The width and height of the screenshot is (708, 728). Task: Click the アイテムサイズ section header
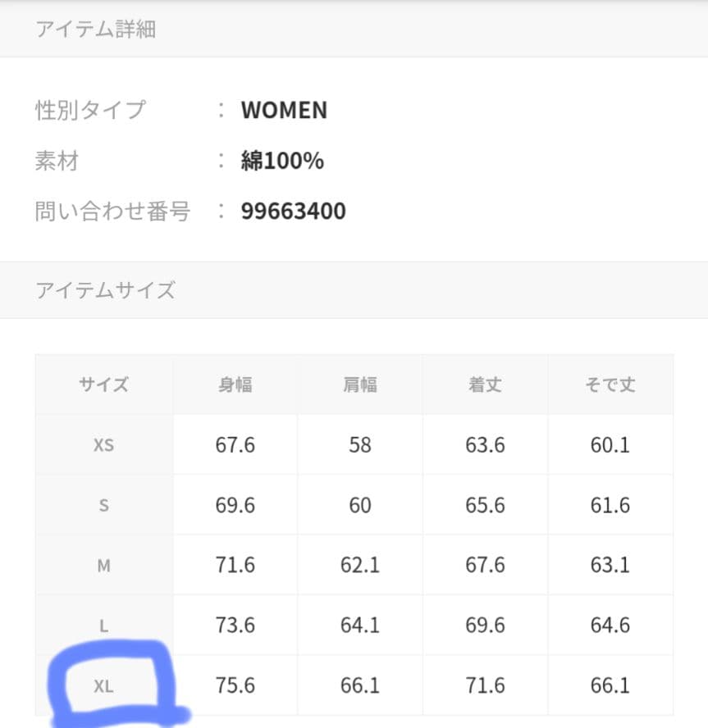click(105, 290)
